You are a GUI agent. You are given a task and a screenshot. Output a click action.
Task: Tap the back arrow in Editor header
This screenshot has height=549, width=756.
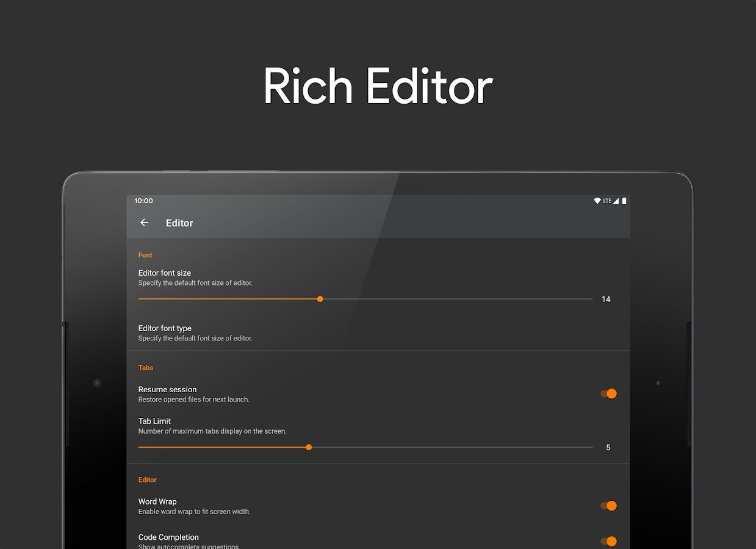tap(145, 223)
